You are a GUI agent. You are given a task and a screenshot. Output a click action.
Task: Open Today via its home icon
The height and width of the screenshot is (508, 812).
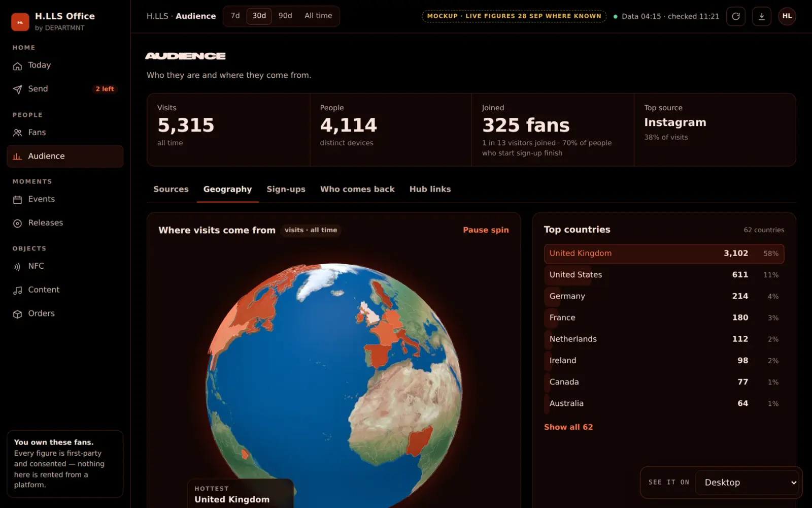(17, 66)
